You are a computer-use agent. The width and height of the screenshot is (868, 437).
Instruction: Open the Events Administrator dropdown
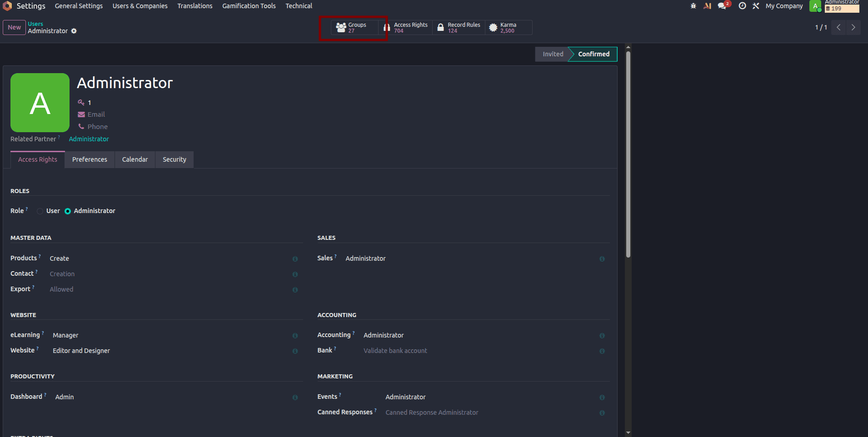(x=490, y=397)
